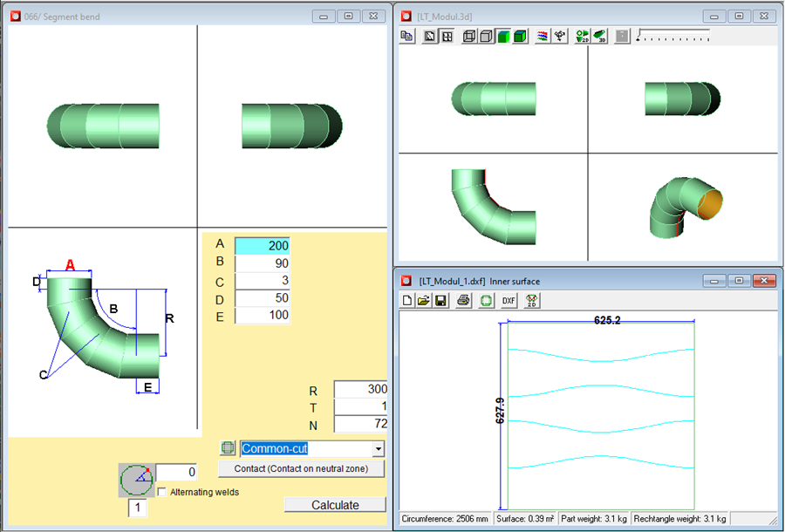Click green icon beside Common-cut dropdown

click(228, 448)
